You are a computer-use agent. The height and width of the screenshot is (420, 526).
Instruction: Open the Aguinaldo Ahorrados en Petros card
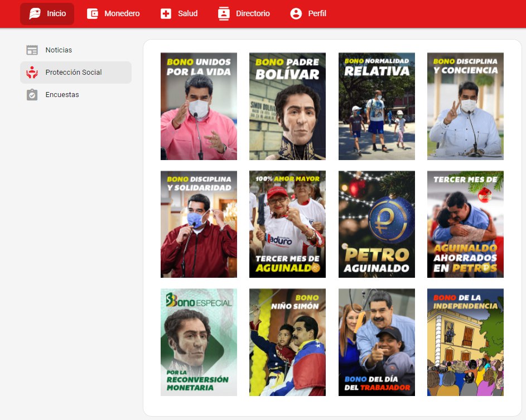click(x=465, y=224)
